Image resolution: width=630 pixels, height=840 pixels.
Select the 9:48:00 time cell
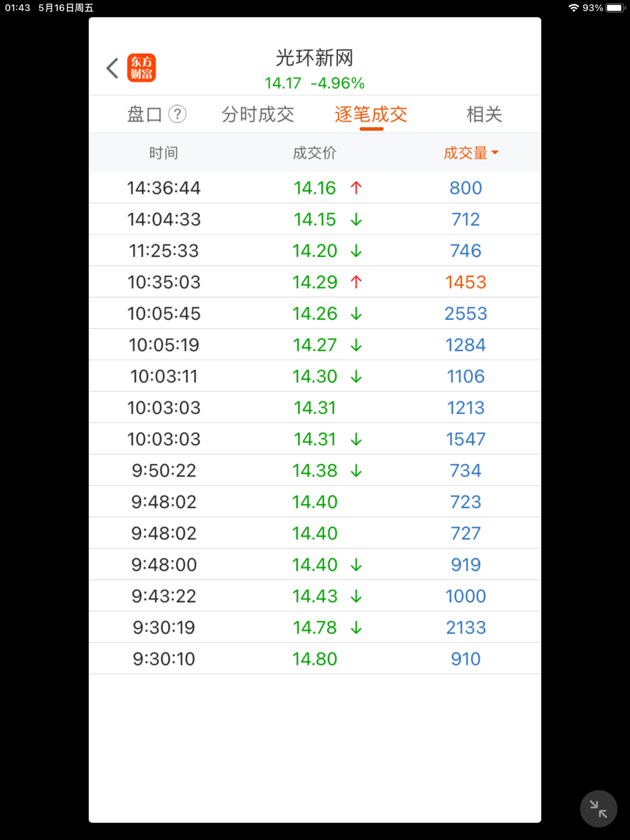coord(164,565)
